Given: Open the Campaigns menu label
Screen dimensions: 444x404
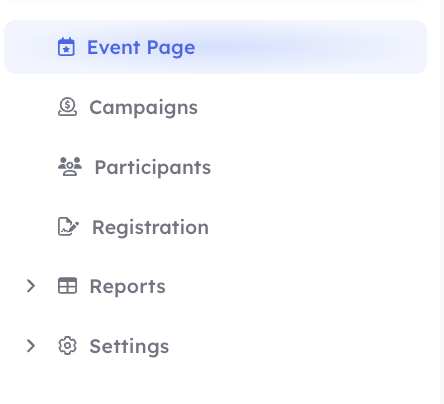Looking at the screenshot, I should click(143, 108).
